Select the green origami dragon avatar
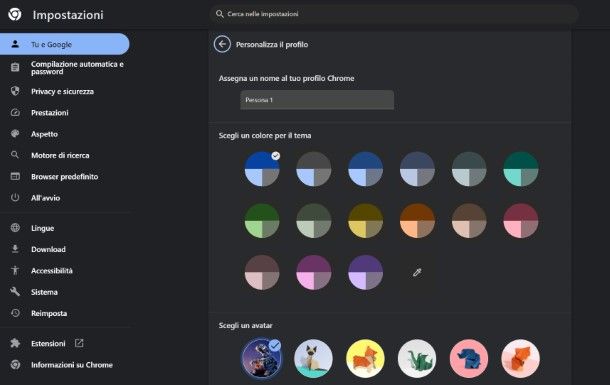 (x=417, y=358)
